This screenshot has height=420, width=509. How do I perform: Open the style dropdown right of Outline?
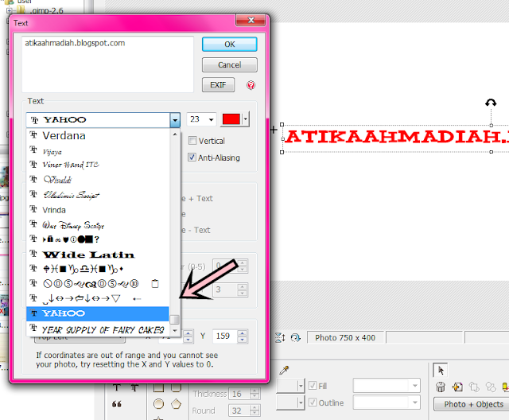click(415, 402)
